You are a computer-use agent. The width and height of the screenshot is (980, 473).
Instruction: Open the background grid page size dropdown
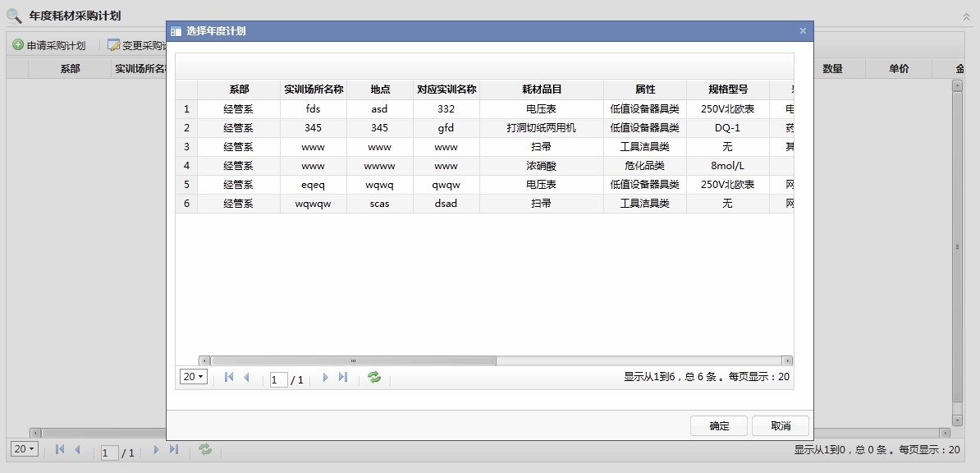pyautogui.click(x=25, y=449)
